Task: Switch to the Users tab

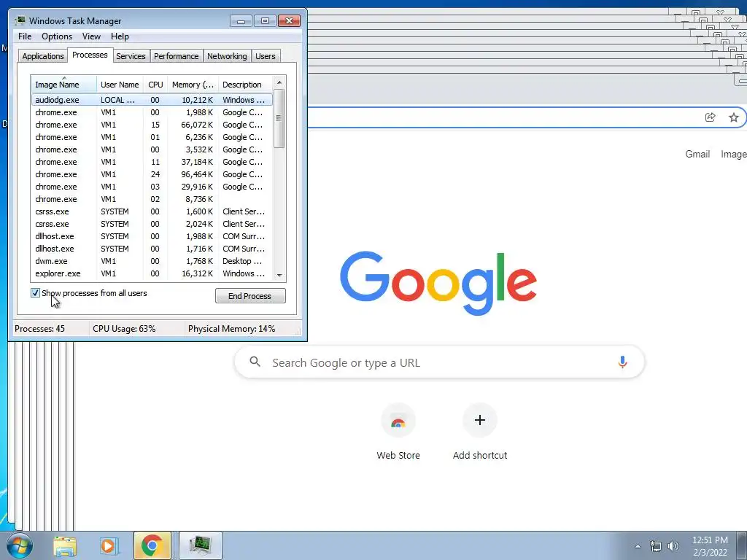Action: pyautogui.click(x=266, y=56)
